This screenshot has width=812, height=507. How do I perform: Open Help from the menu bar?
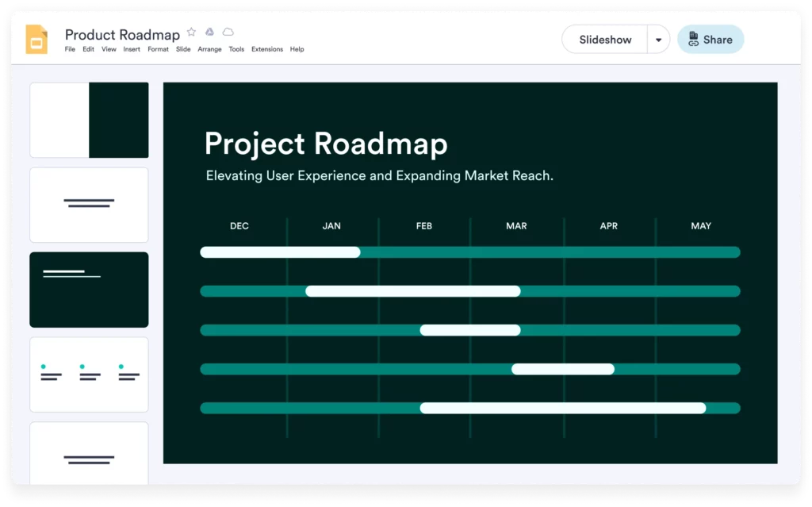pos(297,48)
